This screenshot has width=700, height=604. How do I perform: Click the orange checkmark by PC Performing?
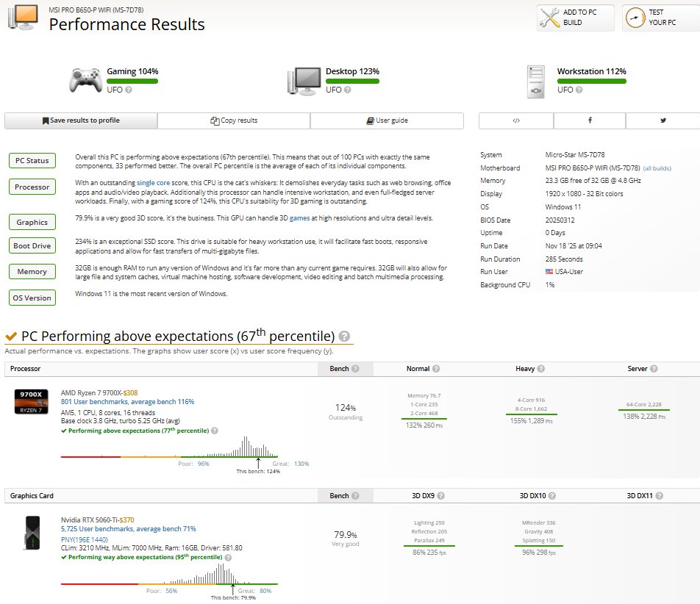tap(11, 336)
